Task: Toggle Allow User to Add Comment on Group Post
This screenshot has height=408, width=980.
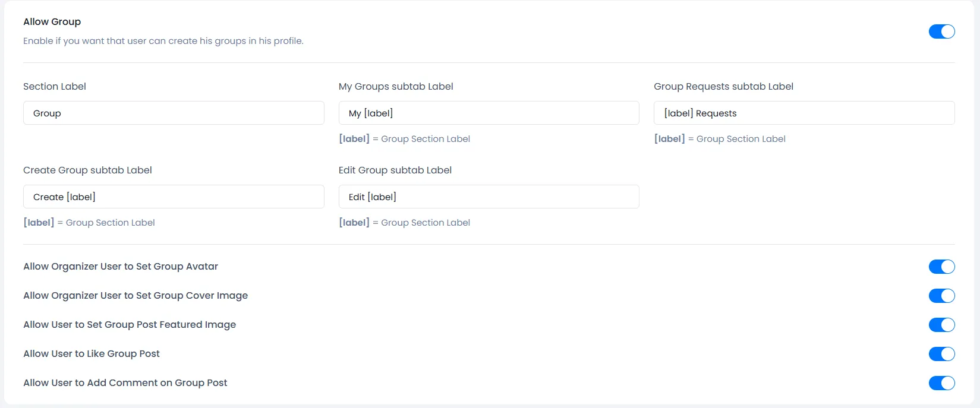Action: 941,383
